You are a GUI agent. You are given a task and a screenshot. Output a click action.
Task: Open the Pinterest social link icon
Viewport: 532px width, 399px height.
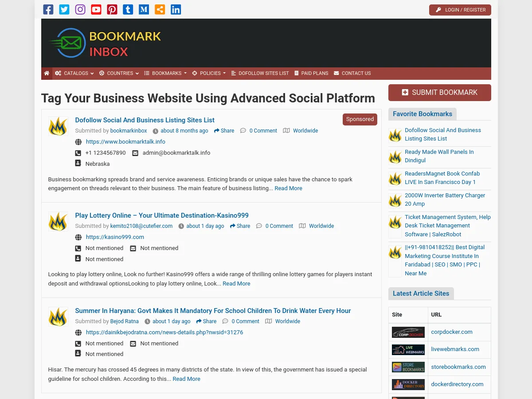[x=112, y=10]
